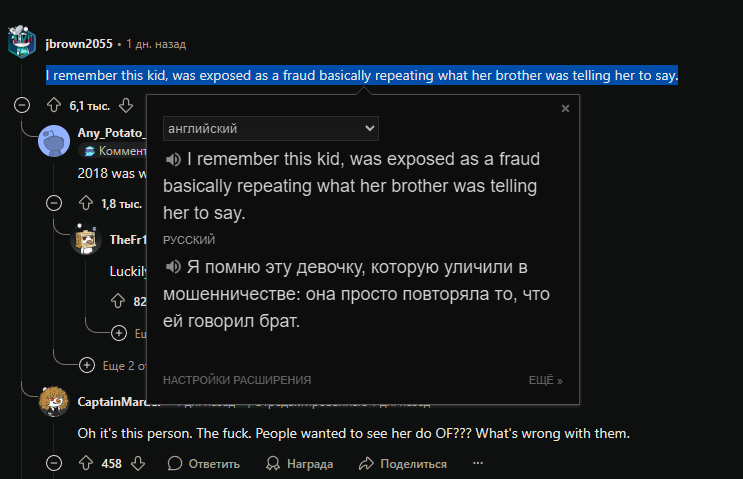Collapse jbrown2055's comment thread
Screen dimensions: 743x479
22,105
